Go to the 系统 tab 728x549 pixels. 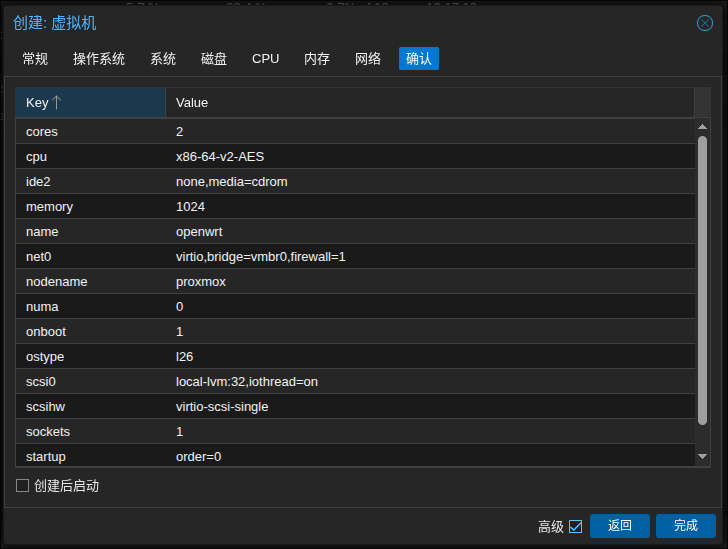tap(163, 59)
